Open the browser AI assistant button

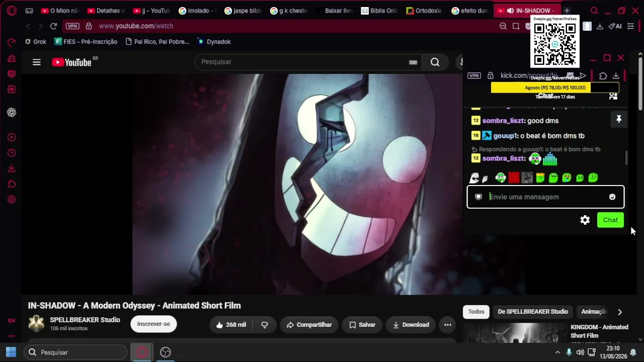pyautogui.click(x=615, y=26)
